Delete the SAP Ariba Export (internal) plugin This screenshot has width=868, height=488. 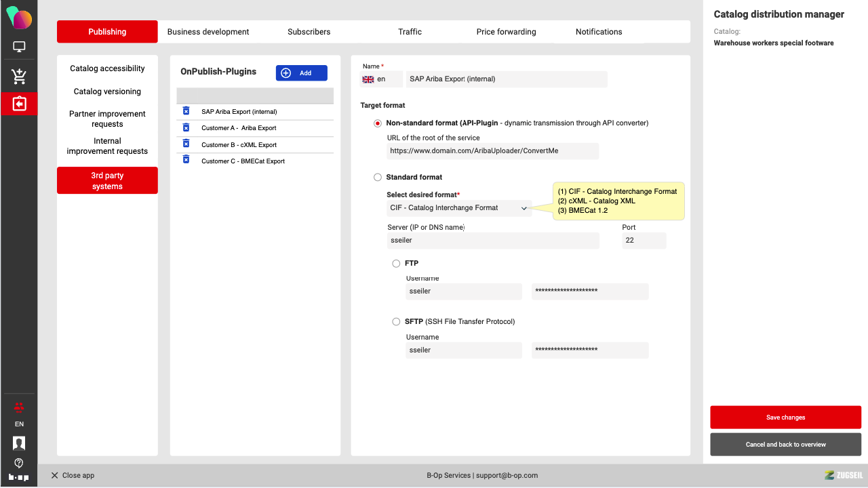pos(186,111)
